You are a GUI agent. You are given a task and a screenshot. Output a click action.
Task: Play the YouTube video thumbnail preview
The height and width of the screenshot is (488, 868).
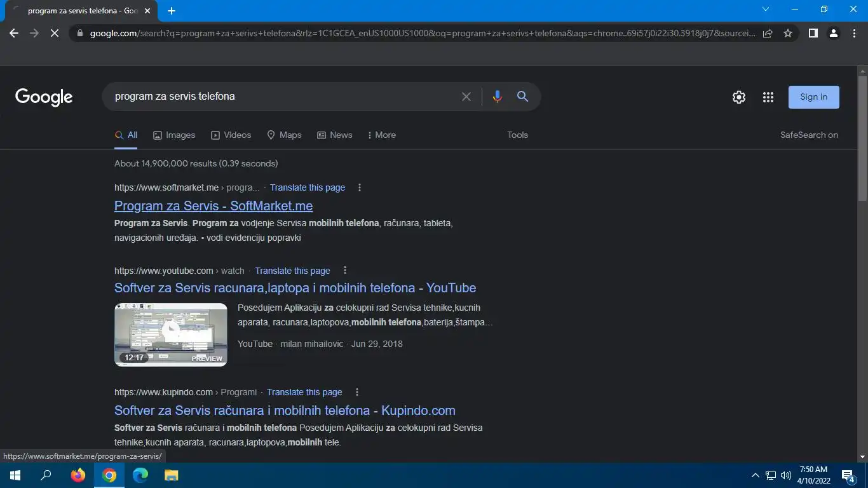170,335
